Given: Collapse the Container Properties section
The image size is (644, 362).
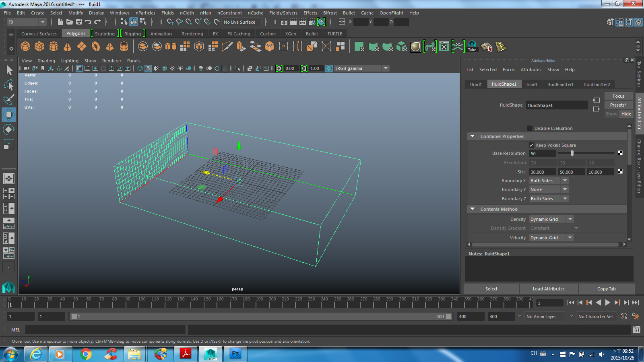Looking at the screenshot, I should coord(472,136).
